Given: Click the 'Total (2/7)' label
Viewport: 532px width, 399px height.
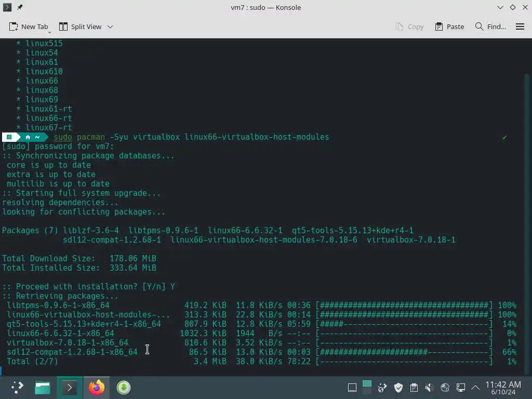Looking at the screenshot, I should [x=32, y=362].
